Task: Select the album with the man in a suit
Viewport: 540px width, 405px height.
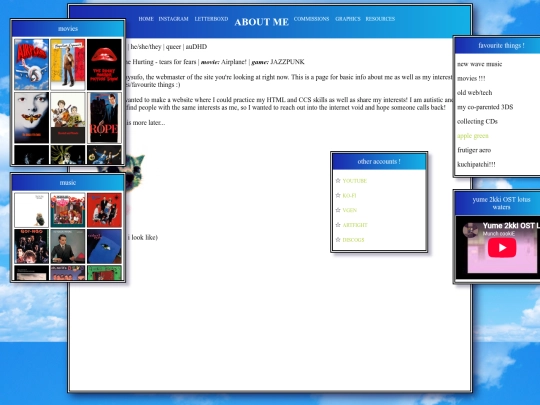Action: pos(68,247)
